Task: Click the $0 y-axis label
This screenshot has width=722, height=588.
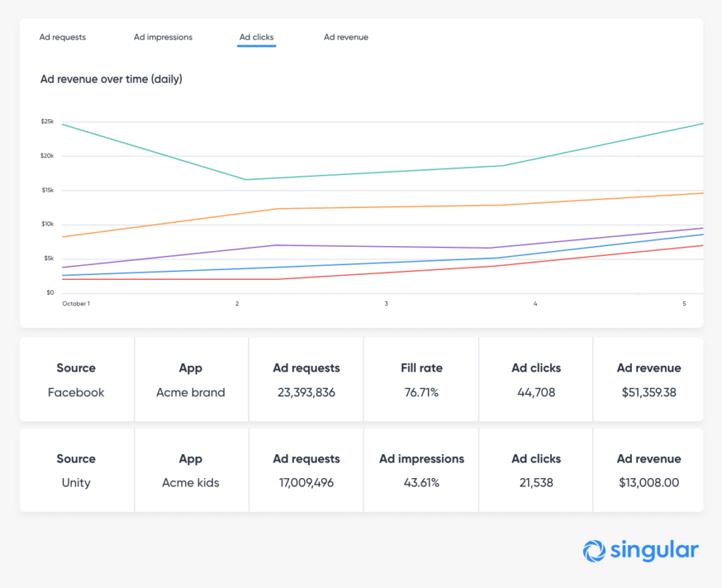Action: coord(50,293)
